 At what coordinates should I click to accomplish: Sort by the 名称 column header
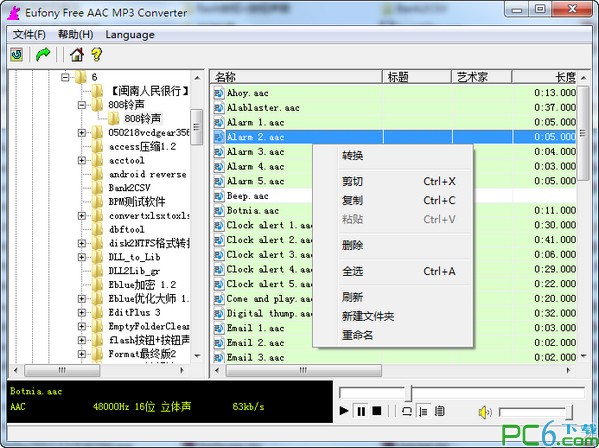click(296, 77)
